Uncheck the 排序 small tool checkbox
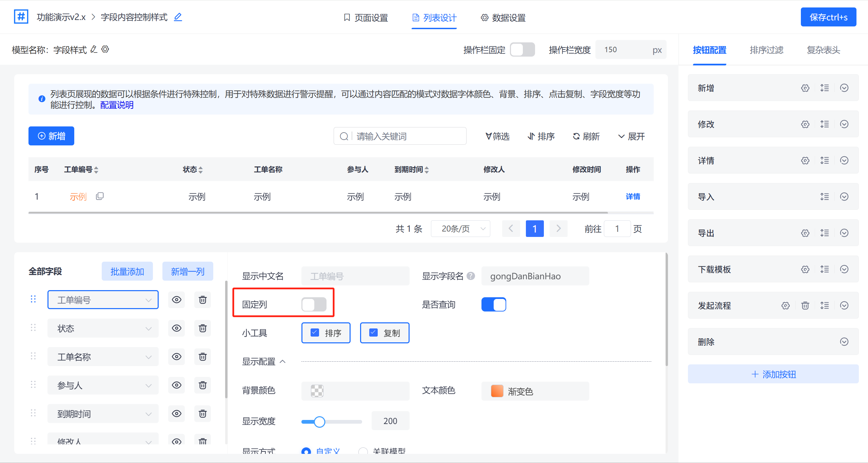This screenshot has height=463, width=868. click(x=315, y=333)
